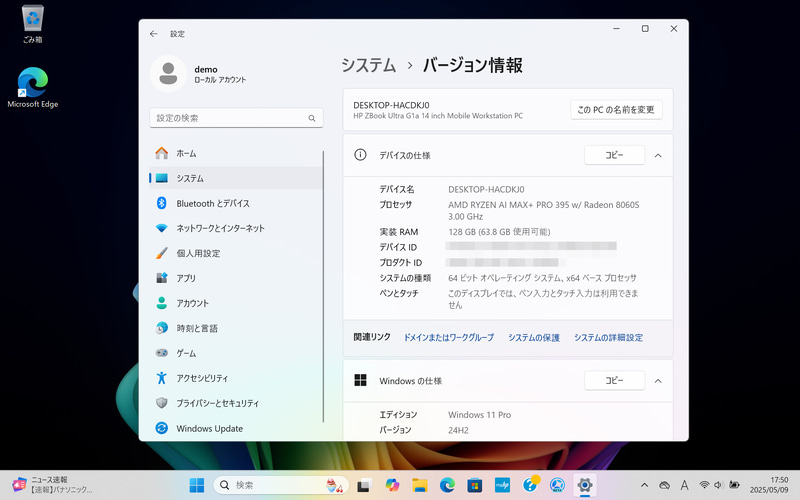Open ネットワークとインターネット settings
Screen dimensions: 800x500
tap(236, 228)
